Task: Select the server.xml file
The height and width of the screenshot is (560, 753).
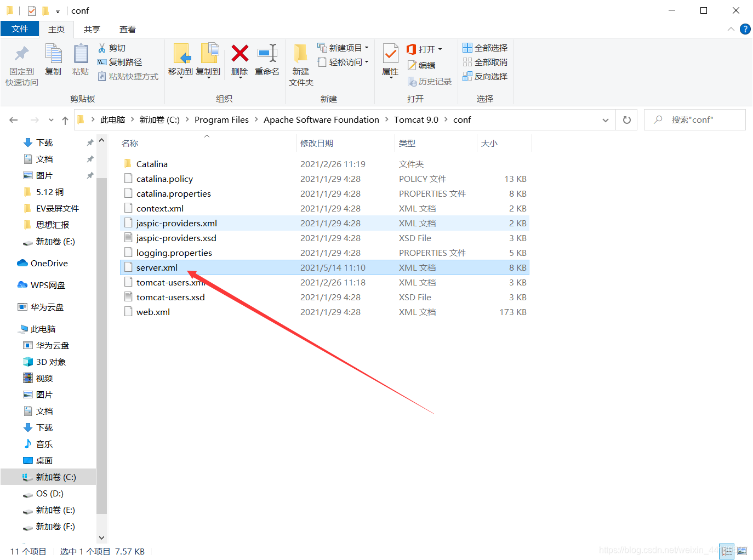Action: (x=324, y=267)
